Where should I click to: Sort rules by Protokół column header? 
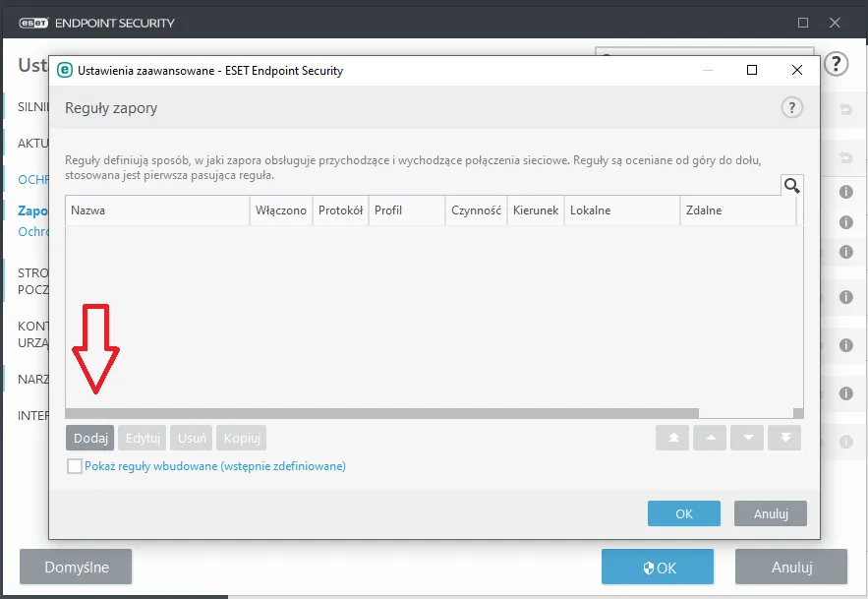(340, 210)
